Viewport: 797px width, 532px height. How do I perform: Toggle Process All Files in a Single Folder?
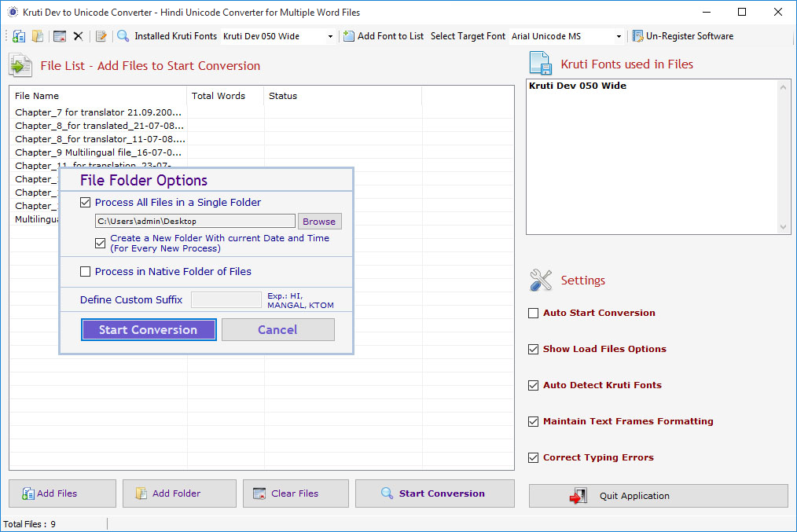(x=86, y=202)
